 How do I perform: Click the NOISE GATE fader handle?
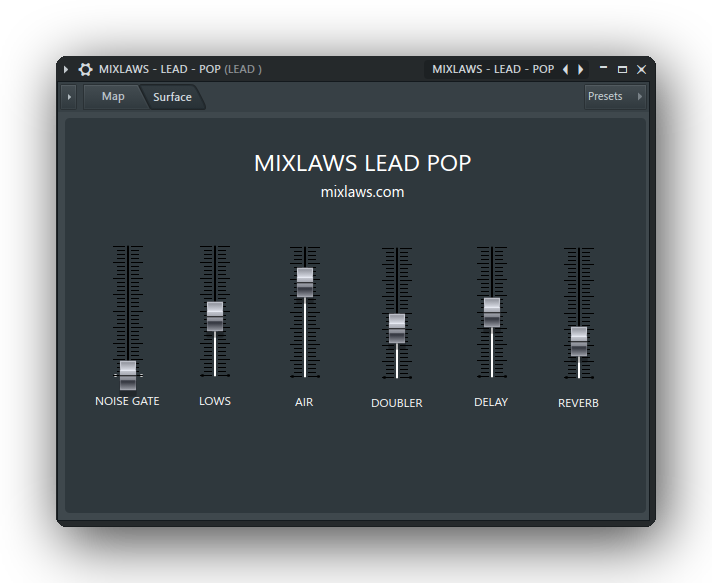pos(128,375)
